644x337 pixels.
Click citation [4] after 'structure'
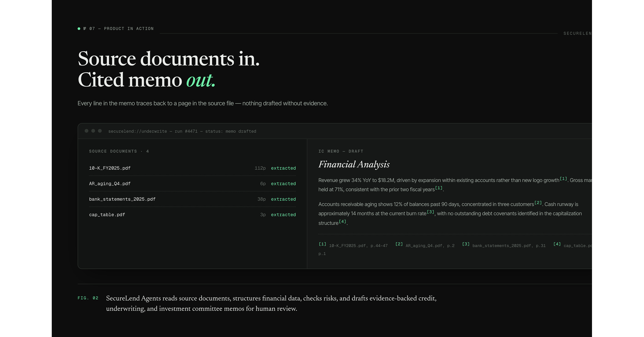tap(343, 222)
